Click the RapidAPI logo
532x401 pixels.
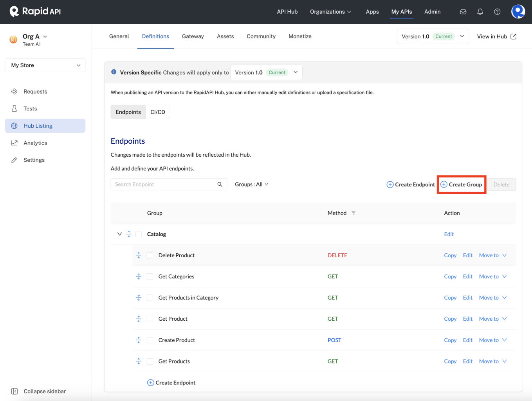[35, 11]
